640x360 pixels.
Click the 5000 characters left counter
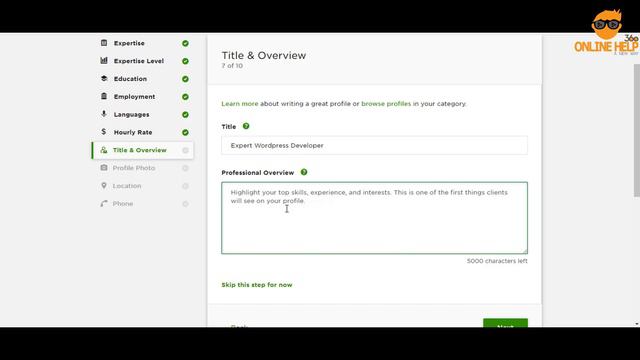pos(497,261)
